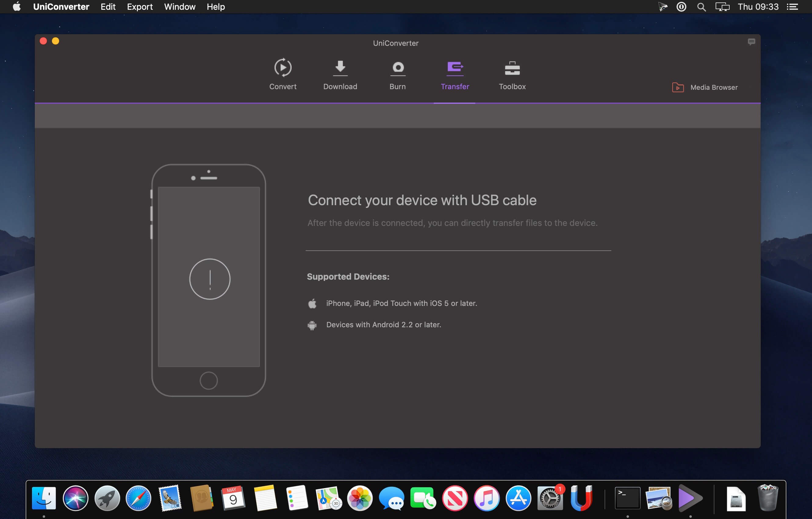Open System Preferences from the dock
This screenshot has height=519, width=812.
[550, 498]
